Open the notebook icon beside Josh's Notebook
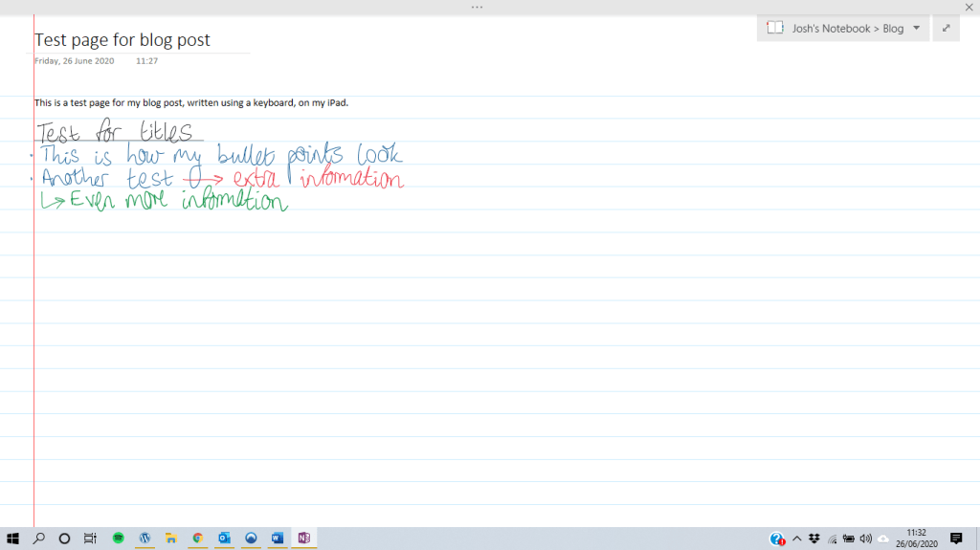980x550 pixels. tap(775, 28)
